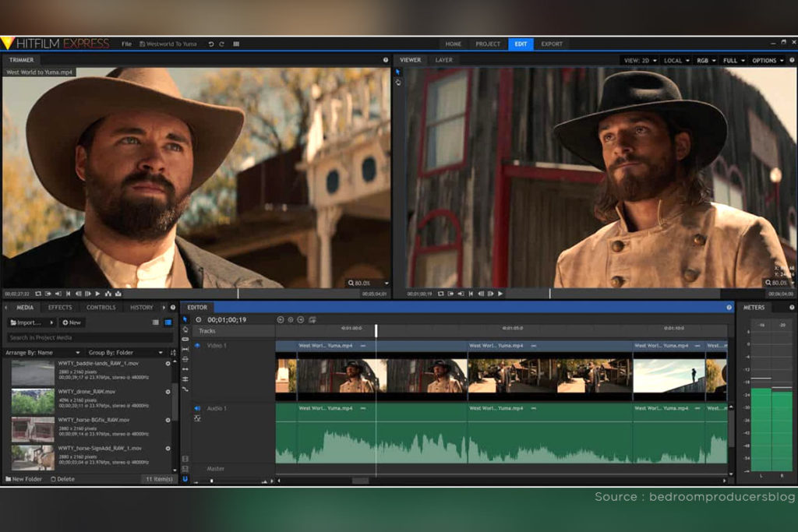
Task: Open Group By: Folder dropdown
Action: (125, 353)
